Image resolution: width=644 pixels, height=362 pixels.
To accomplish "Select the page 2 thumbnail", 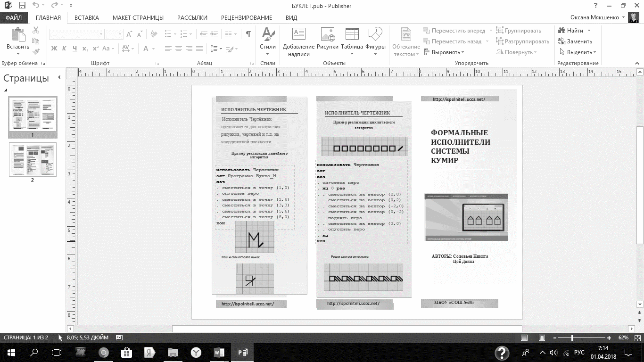I will (x=33, y=159).
